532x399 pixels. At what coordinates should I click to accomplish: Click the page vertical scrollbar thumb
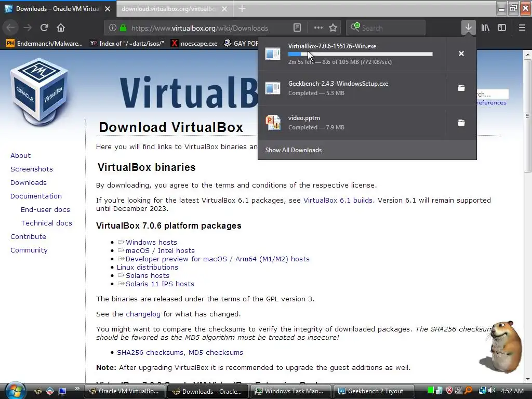527,115
